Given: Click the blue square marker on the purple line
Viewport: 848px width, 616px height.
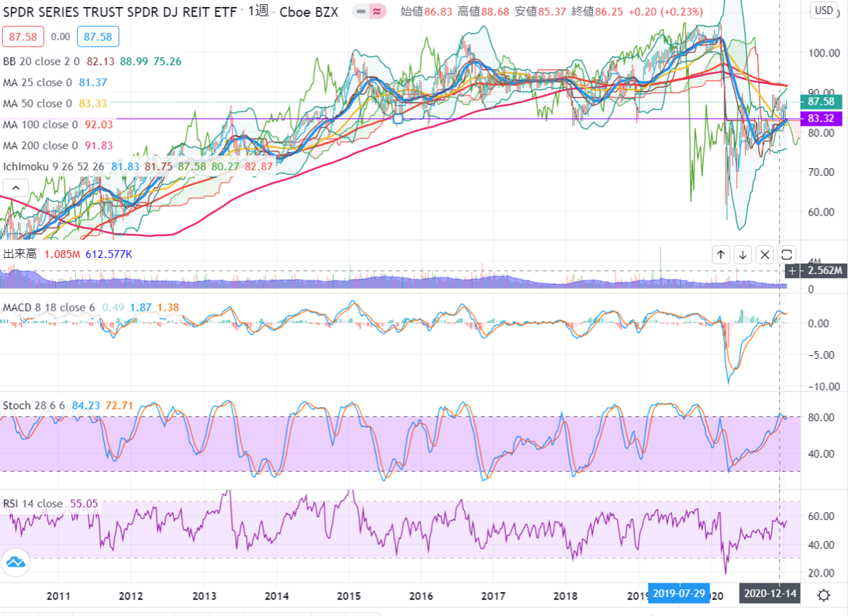Looking at the screenshot, I should pyautogui.click(x=398, y=119).
